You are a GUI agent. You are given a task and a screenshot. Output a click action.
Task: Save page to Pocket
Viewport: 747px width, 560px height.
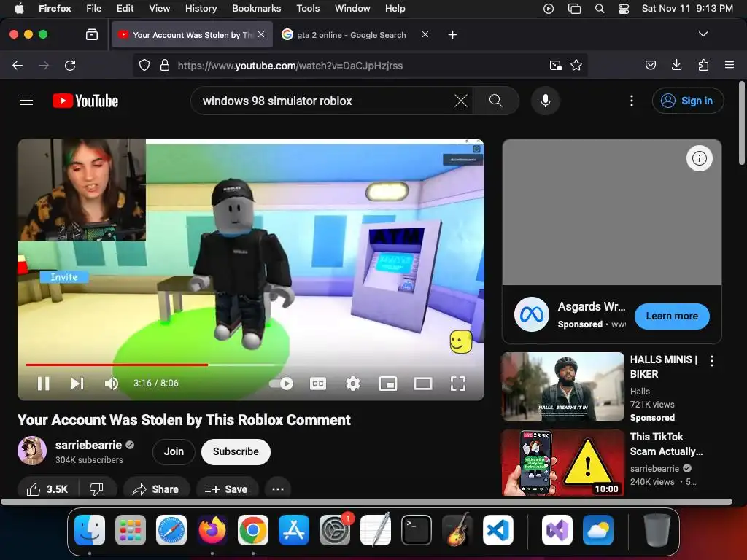[x=650, y=65]
